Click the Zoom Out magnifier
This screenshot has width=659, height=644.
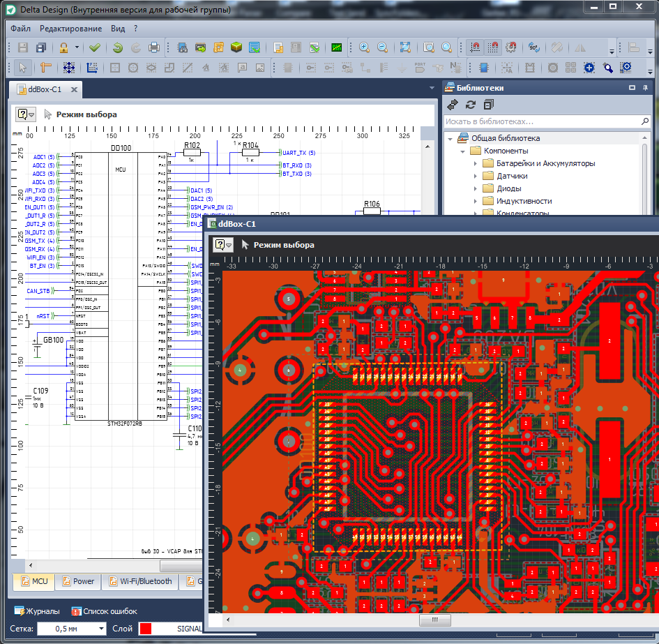coord(382,47)
